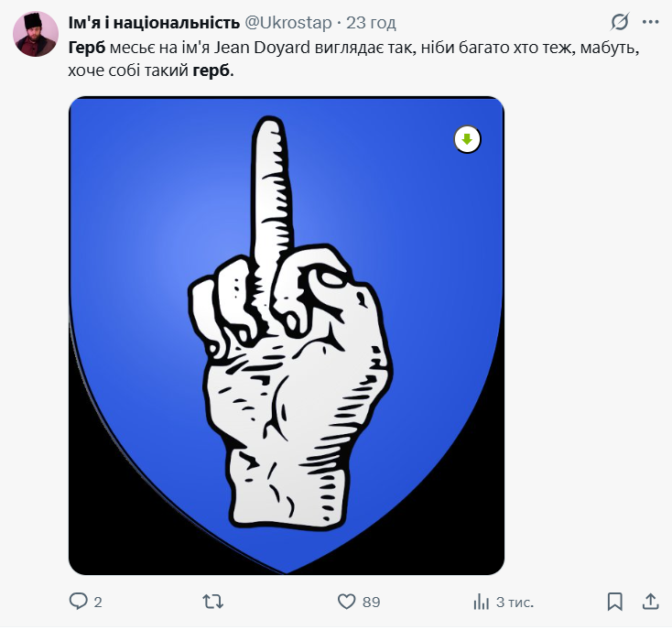Open the view analytics bar chart icon
Image resolution: width=672 pixels, height=630 pixels.
coord(481,602)
